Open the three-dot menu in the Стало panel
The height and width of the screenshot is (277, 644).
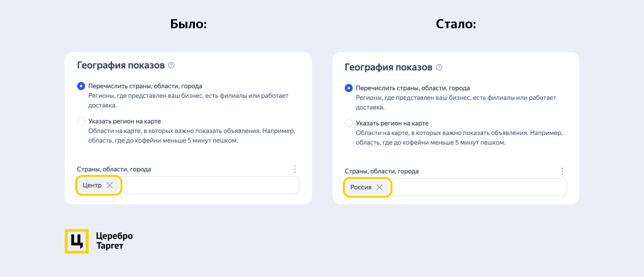[562, 171]
